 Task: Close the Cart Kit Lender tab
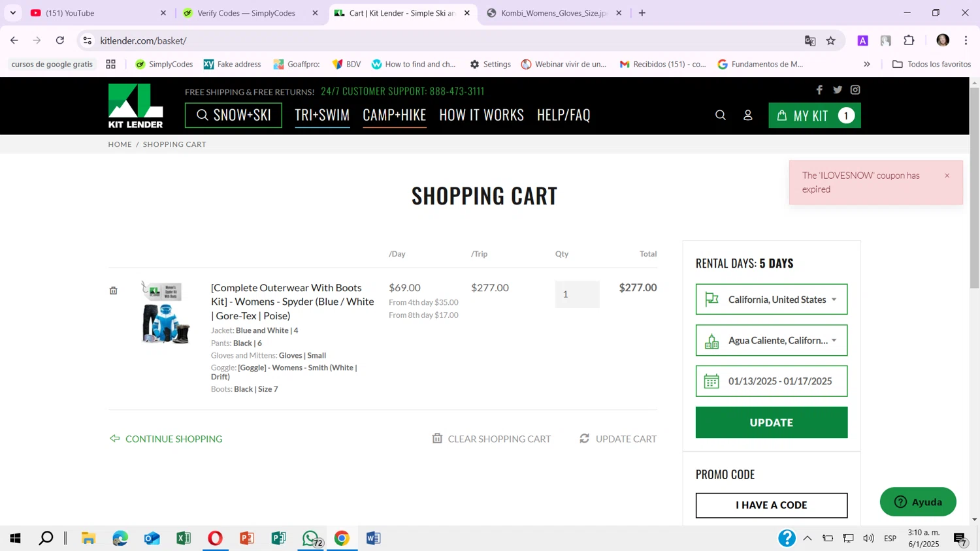(x=467, y=13)
